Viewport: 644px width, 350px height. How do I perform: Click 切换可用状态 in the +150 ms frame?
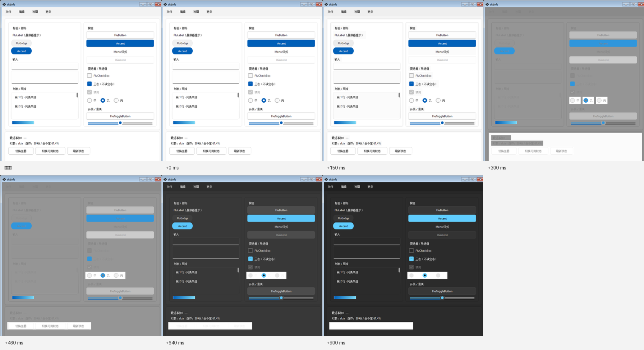pyautogui.click(x=372, y=151)
